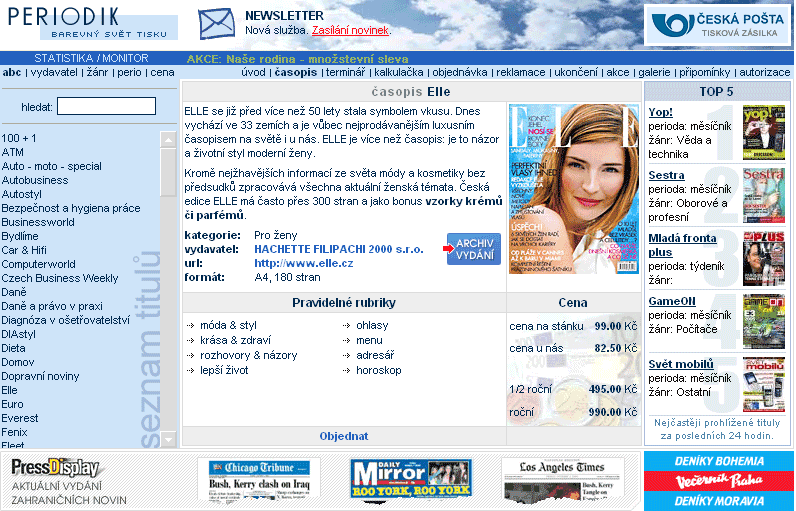Click the Zasílání novinek link
The height and width of the screenshot is (511, 796).
click(x=350, y=30)
